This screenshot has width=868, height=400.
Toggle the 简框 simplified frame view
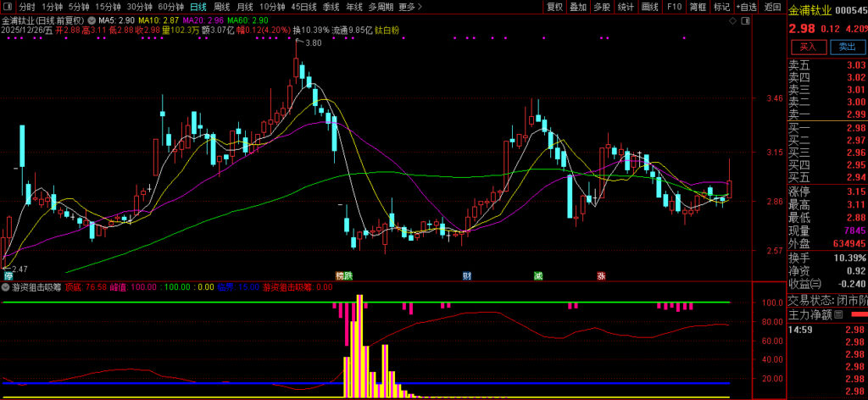click(698, 7)
